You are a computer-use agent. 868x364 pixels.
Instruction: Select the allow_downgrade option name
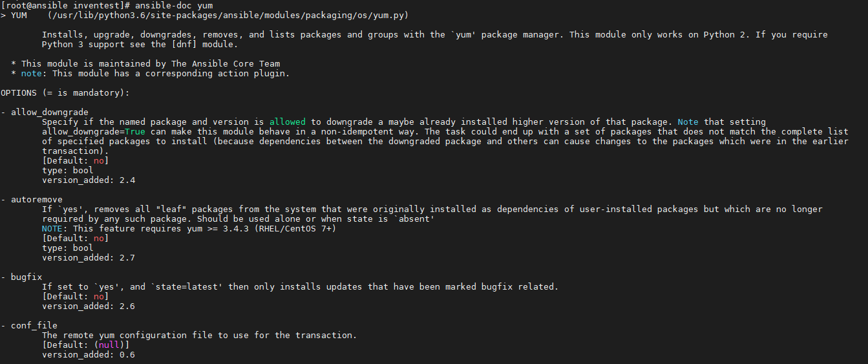click(x=50, y=112)
